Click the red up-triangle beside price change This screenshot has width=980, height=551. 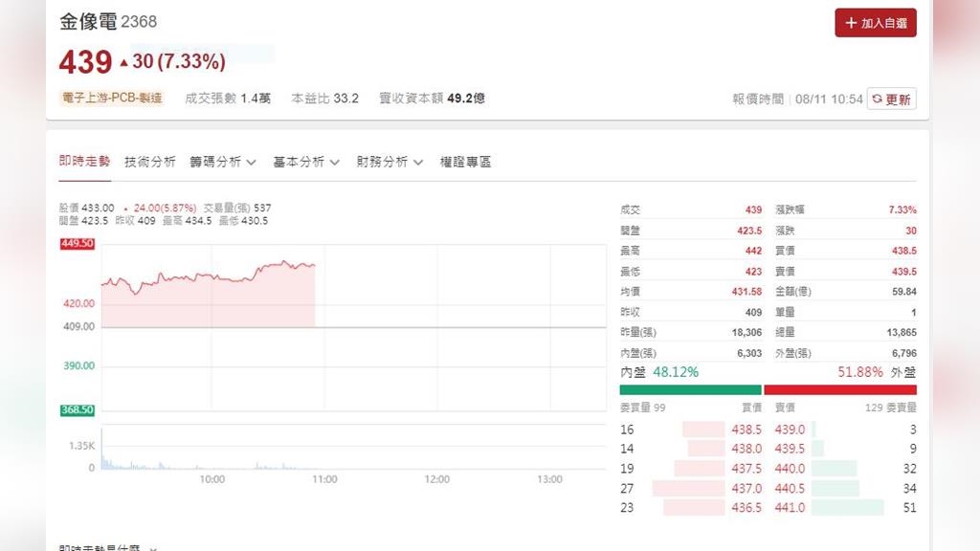(x=123, y=63)
